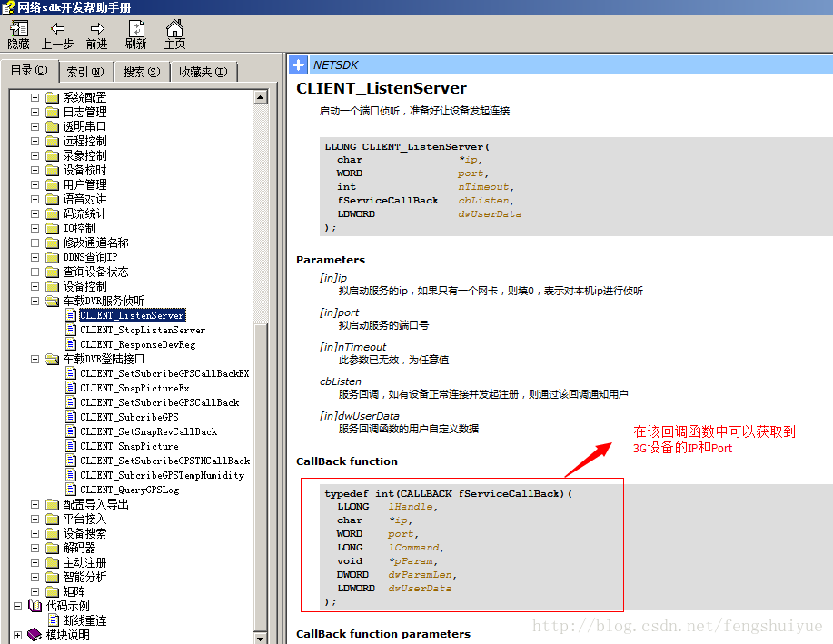This screenshot has height=644, width=833.
Task: Click the 解码器 folder icon
Action: point(52,548)
